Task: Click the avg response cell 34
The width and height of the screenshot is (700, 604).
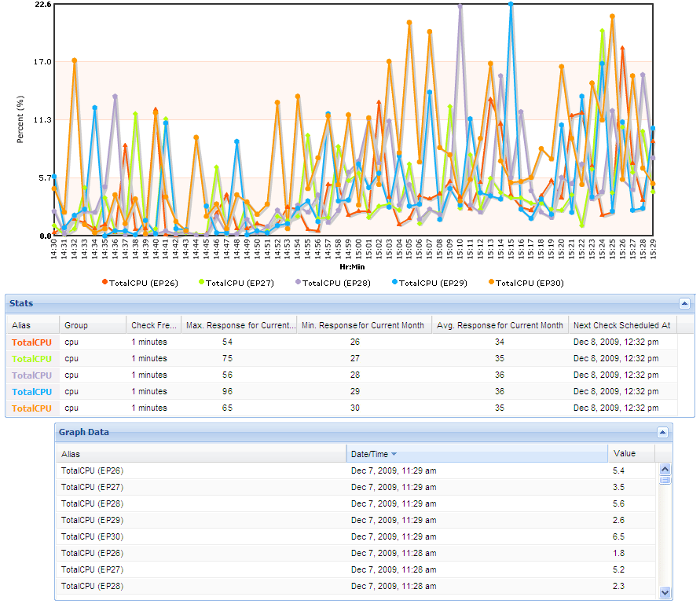Action: coord(500,342)
